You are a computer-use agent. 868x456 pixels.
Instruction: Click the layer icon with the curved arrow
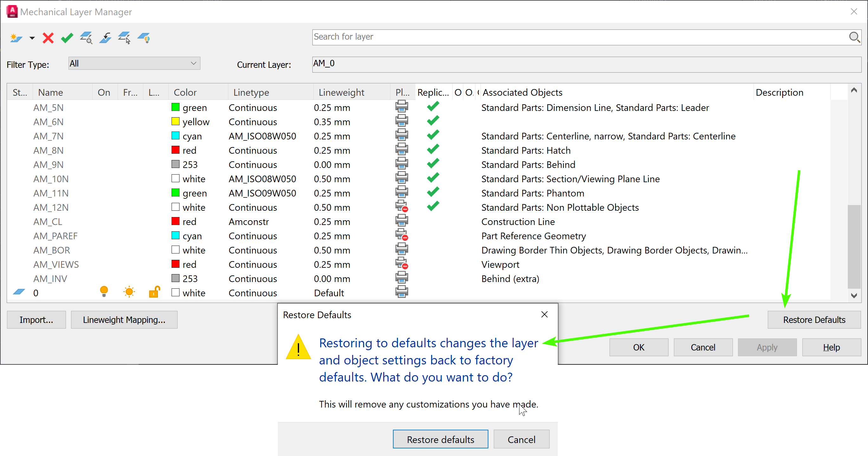coord(106,38)
